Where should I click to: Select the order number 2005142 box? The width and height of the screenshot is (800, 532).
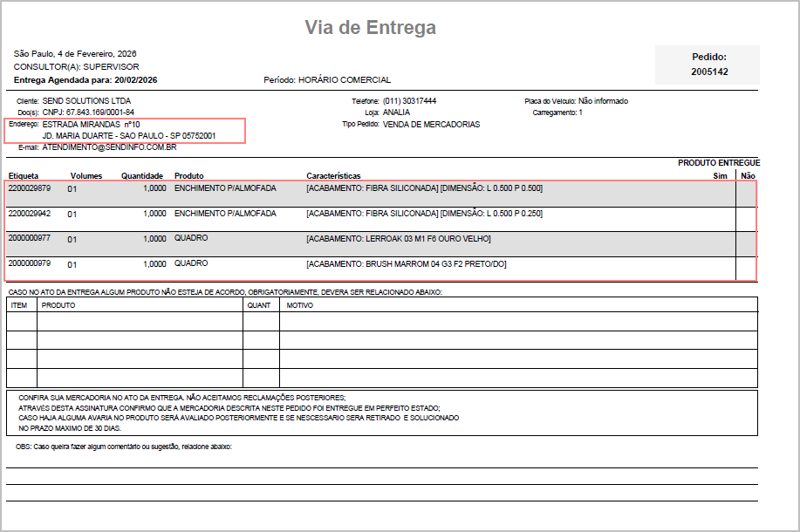pyautogui.click(x=708, y=65)
